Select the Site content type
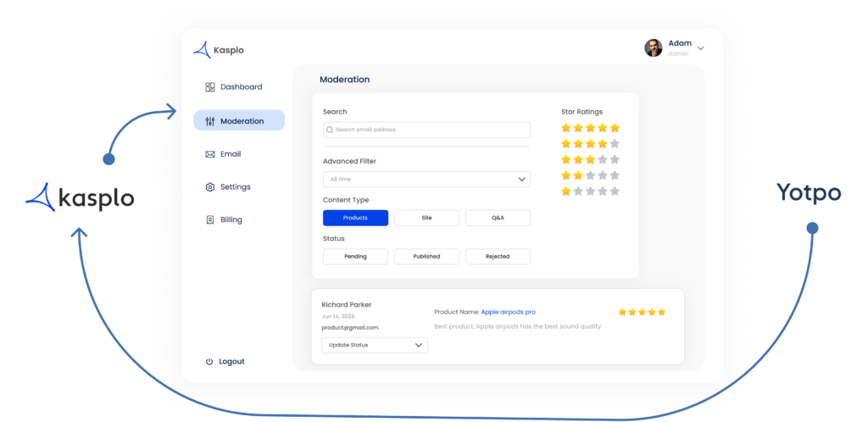 click(x=427, y=218)
